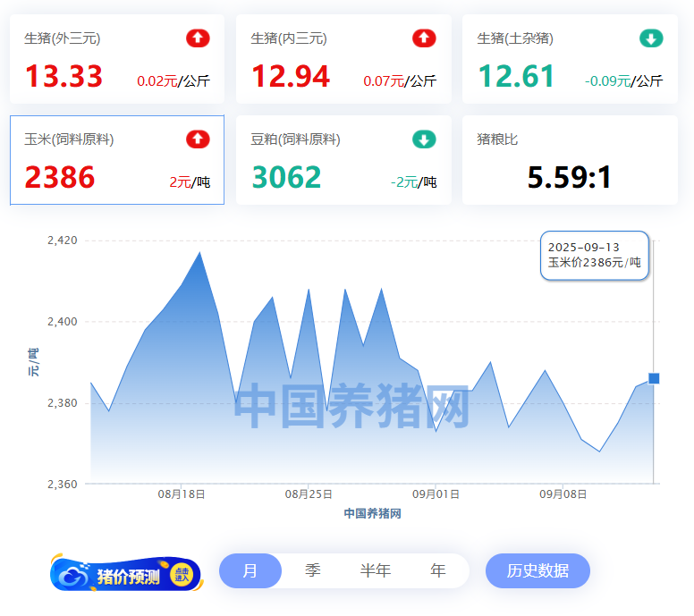This screenshot has width=694, height=616.
Task: Click the 0.02元/公斤 change text
Action: tap(173, 81)
